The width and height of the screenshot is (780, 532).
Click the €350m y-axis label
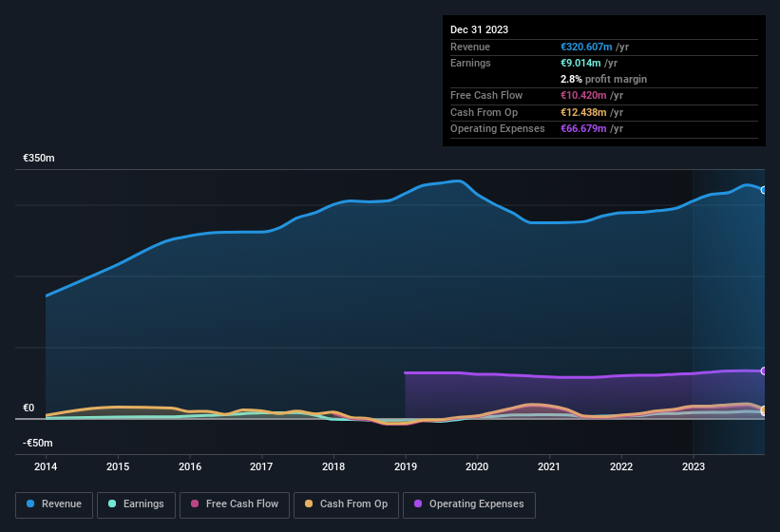39,158
